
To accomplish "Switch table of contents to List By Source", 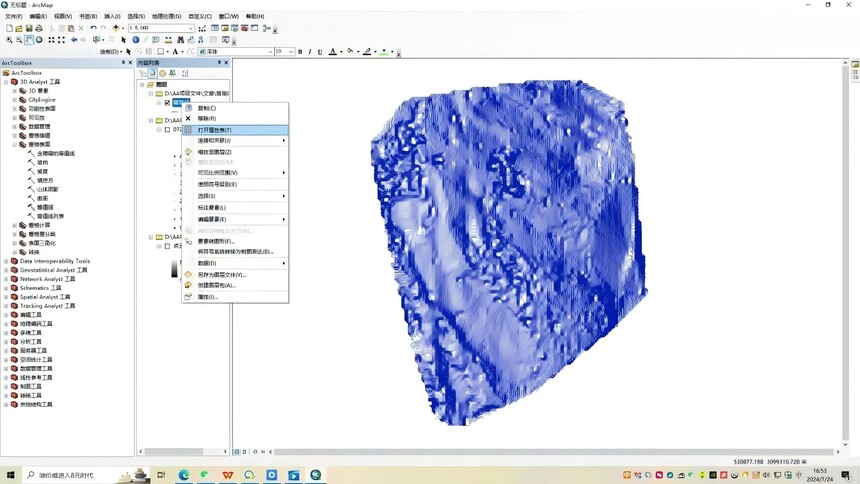I will (x=152, y=73).
